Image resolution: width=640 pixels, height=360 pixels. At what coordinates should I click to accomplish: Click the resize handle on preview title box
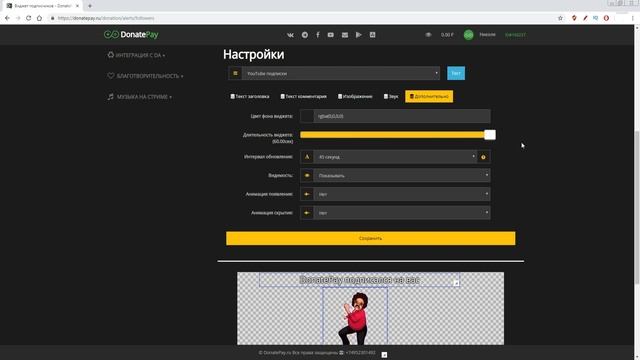[x=456, y=283]
